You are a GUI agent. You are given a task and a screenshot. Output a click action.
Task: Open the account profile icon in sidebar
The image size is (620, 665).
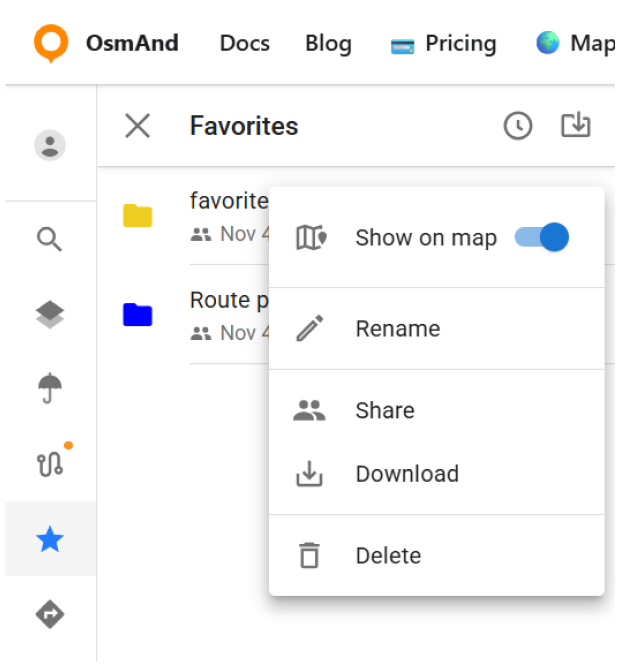click(50, 145)
